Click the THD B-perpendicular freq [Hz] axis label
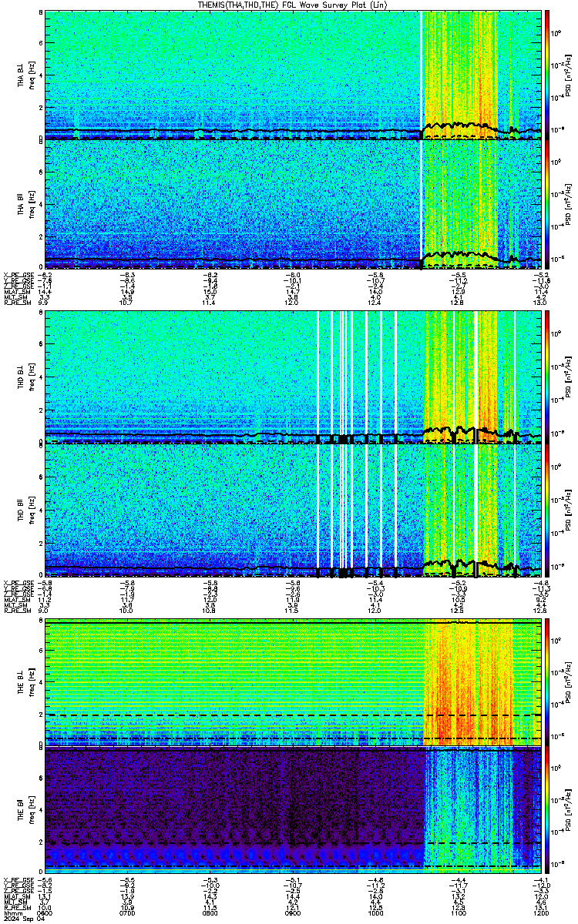 [32, 377]
